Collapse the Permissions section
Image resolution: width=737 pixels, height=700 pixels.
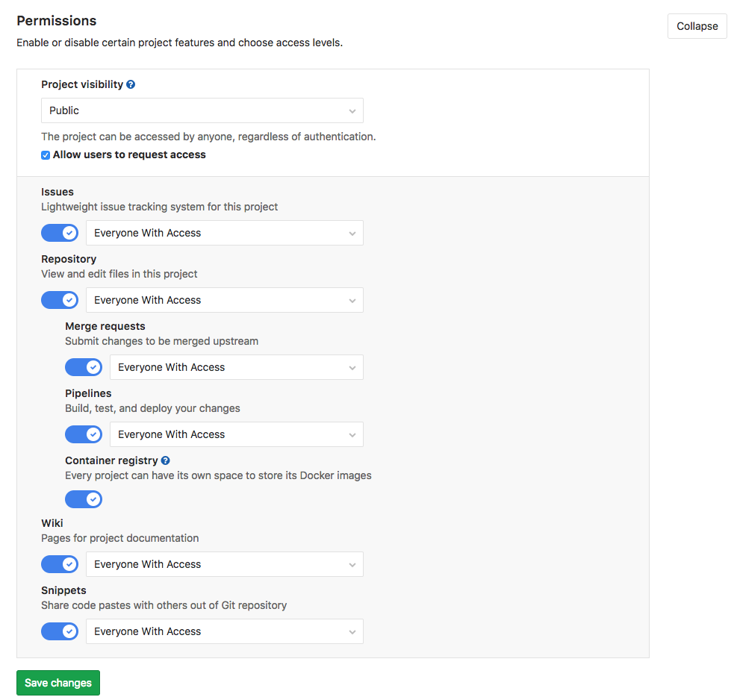coord(696,25)
